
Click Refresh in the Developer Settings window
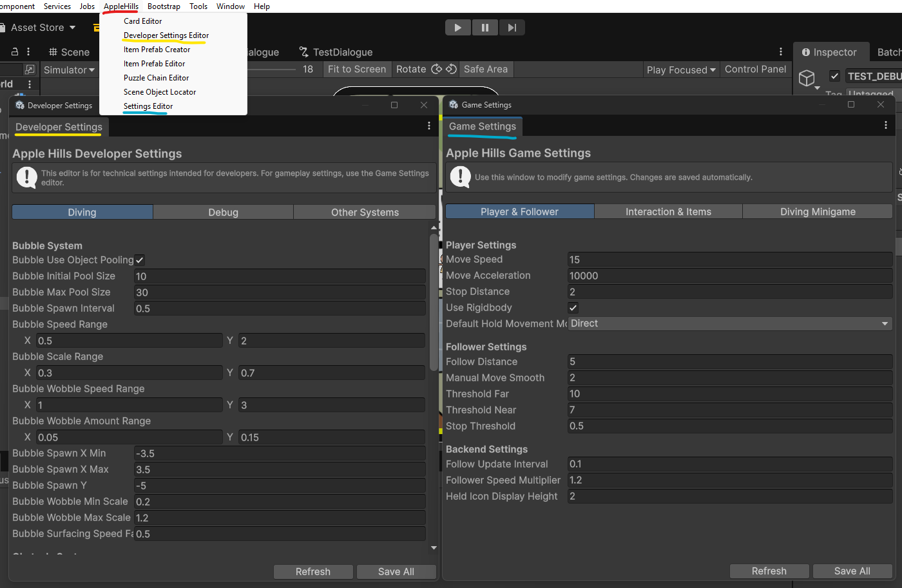(x=313, y=571)
